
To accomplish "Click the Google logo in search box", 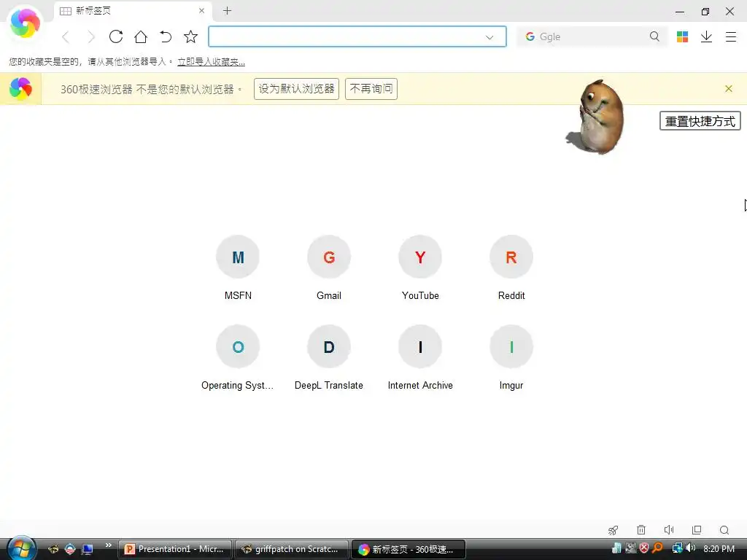I will pyautogui.click(x=530, y=36).
